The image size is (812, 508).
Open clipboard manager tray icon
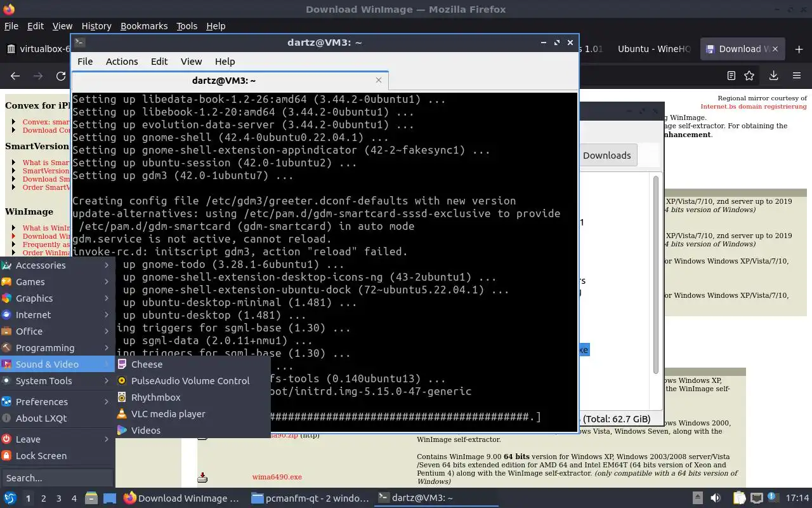point(739,498)
